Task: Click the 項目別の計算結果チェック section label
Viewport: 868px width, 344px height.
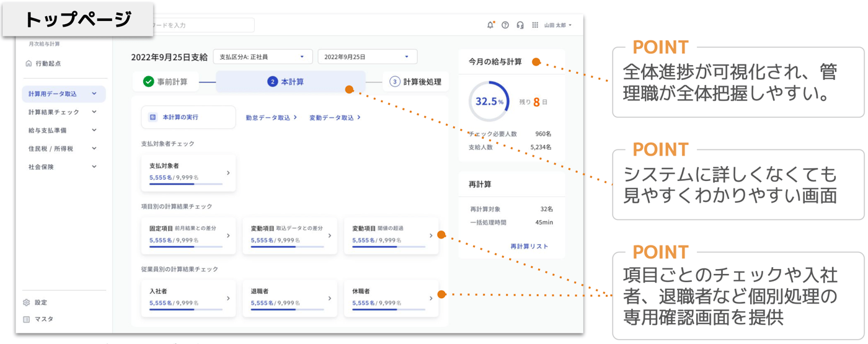Action: point(176,206)
